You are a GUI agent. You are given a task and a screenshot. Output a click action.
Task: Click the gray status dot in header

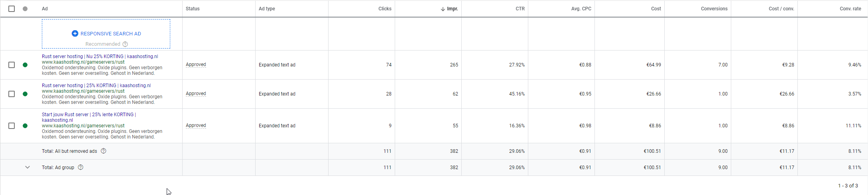25,9
